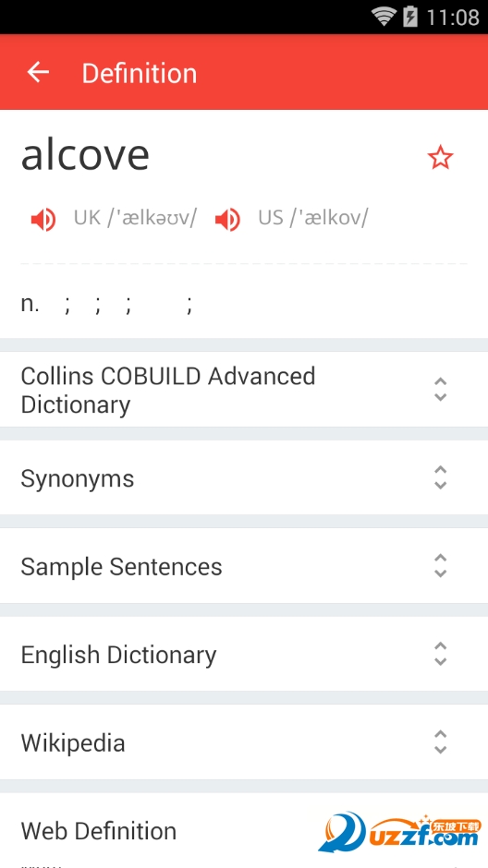Expand English Dictionary section chevron
488x868 pixels.
click(440, 654)
